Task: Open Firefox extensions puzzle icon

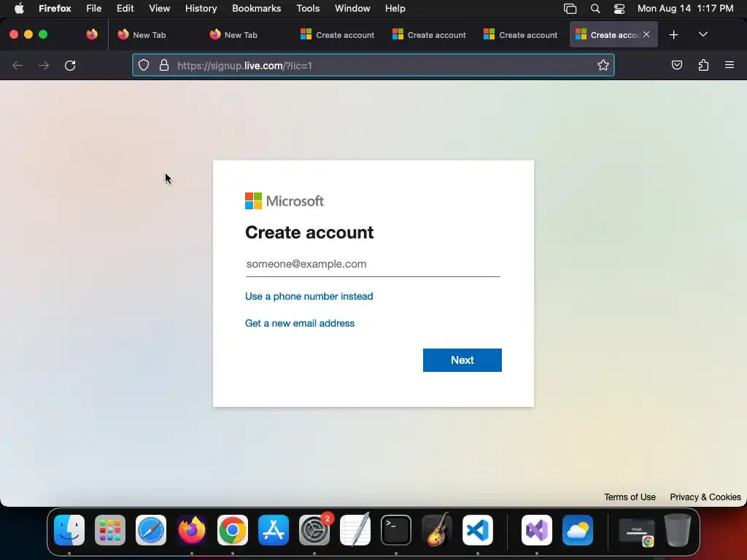Action: (703, 65)
